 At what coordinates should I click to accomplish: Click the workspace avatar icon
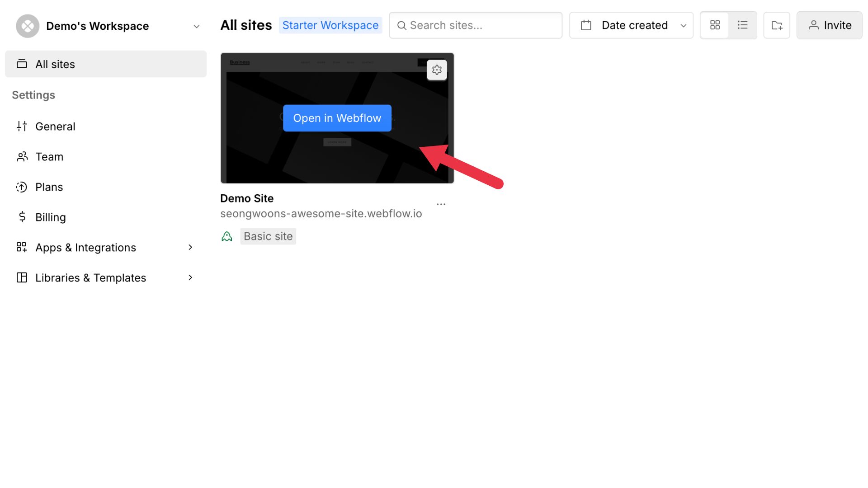(28, 26)
